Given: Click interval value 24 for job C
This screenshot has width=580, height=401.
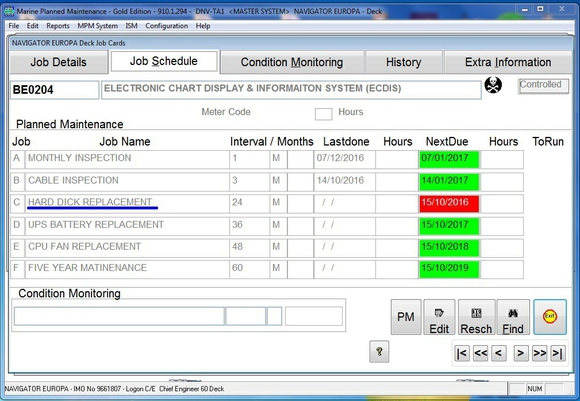Looking at the screenshot, I should click(249, 203).
